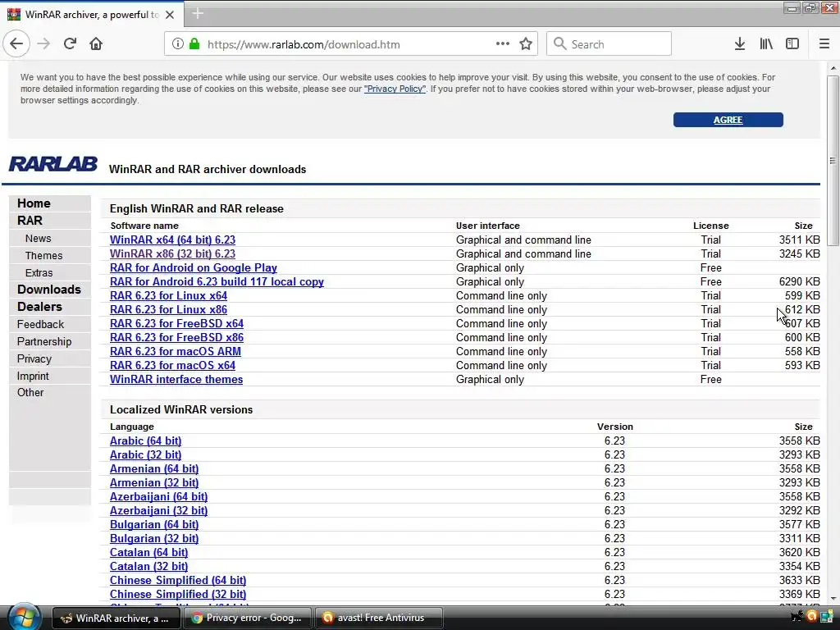Download Azerbaijani (32 bit) version

pos(158,510)
